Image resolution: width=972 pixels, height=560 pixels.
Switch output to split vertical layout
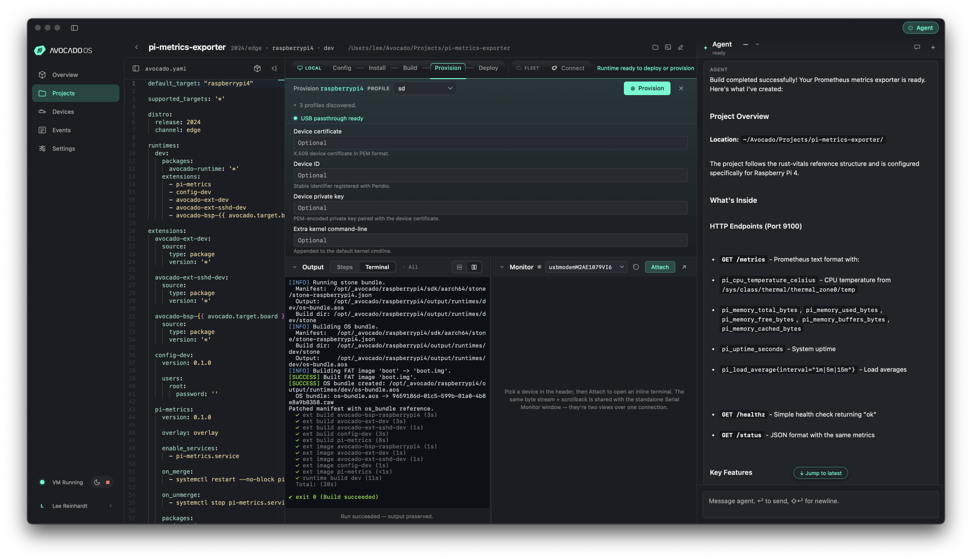474,267
